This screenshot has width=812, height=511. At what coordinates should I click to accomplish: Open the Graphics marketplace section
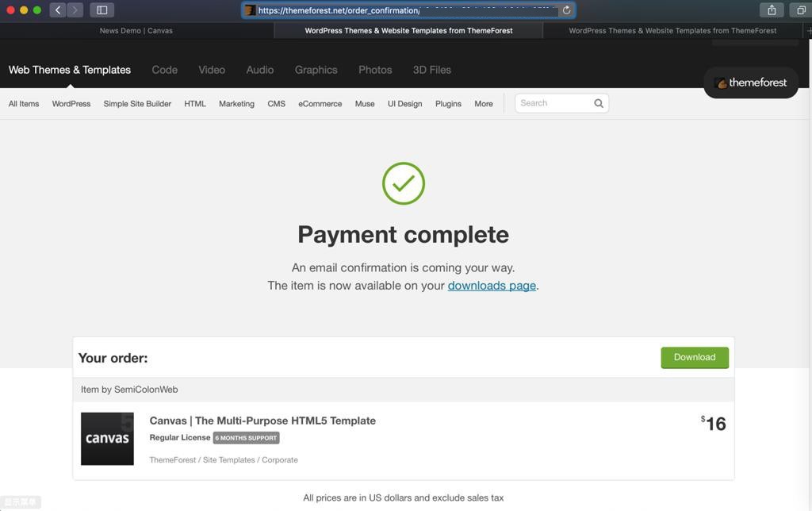316,70
